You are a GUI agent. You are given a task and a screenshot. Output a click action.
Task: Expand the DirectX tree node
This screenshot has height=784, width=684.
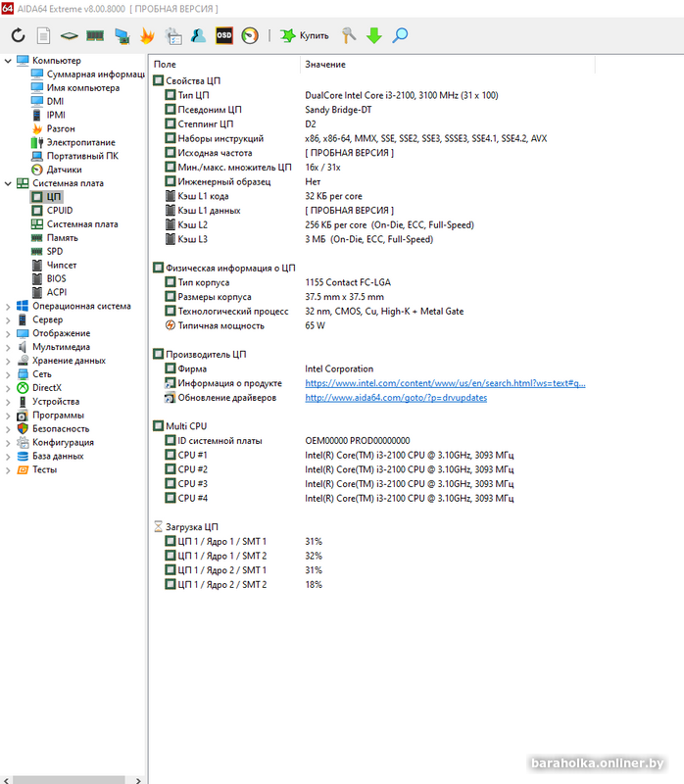(8, 388)
